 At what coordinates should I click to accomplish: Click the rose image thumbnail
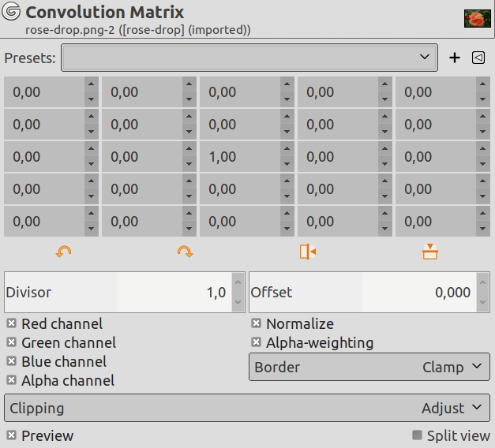click(478, 18)
